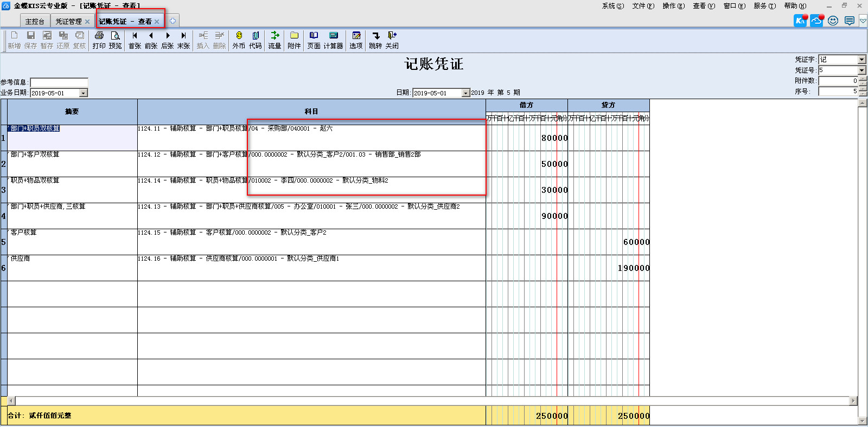Image resolution: width=868 pixels, height=427 pixels.
Task: Click the 附件 attachment folder icon
Action: point(294,36)
